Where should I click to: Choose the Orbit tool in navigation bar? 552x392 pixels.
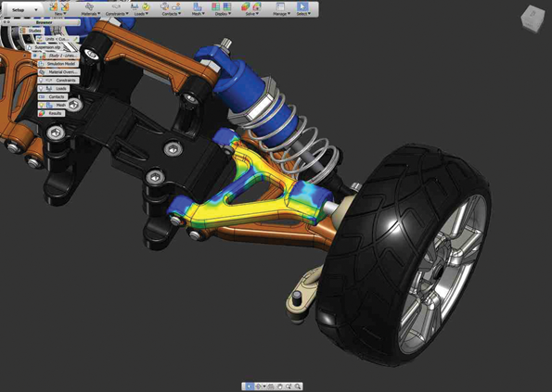coord(259,386)
